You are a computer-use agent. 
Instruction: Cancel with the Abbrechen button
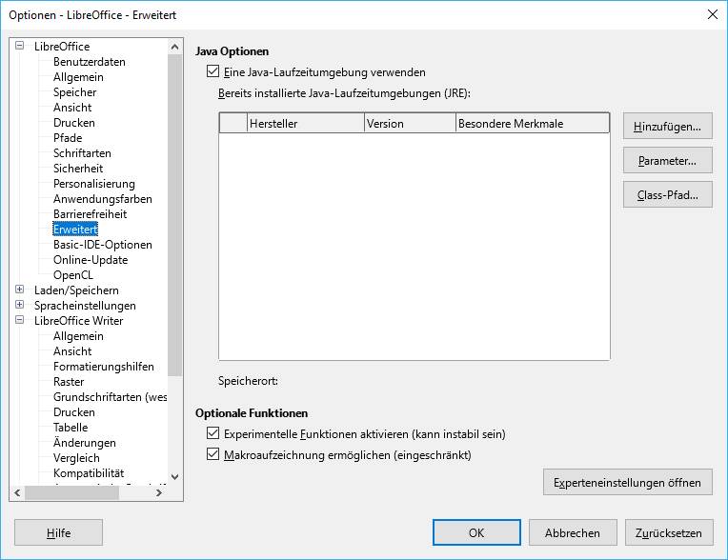point(573,532)
